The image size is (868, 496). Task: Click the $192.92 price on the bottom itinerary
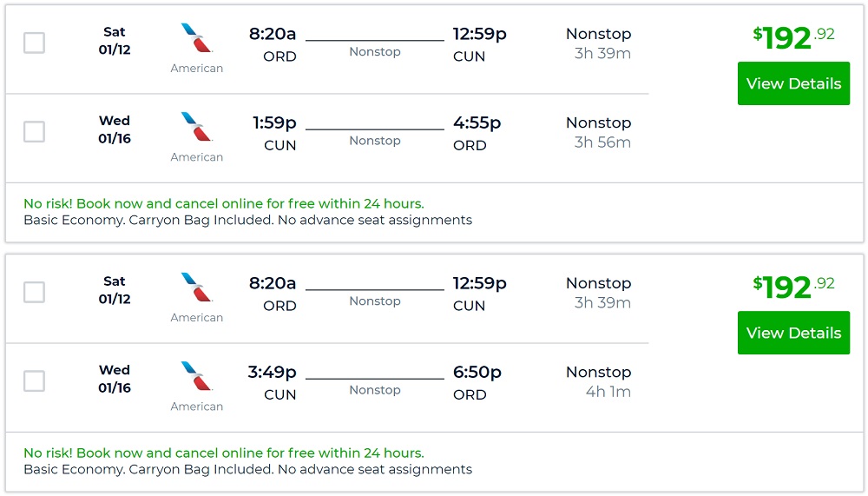point(793,286)
